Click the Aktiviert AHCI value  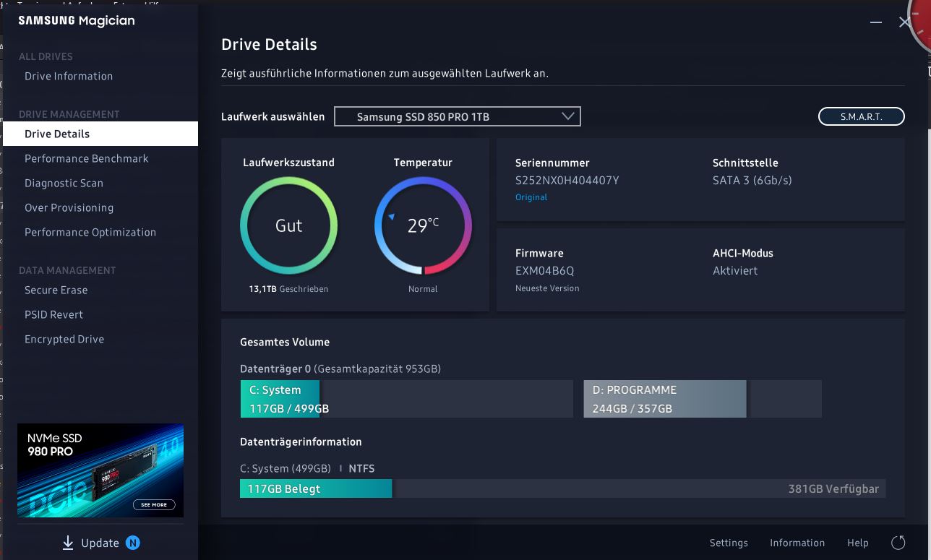coord(735,271)
